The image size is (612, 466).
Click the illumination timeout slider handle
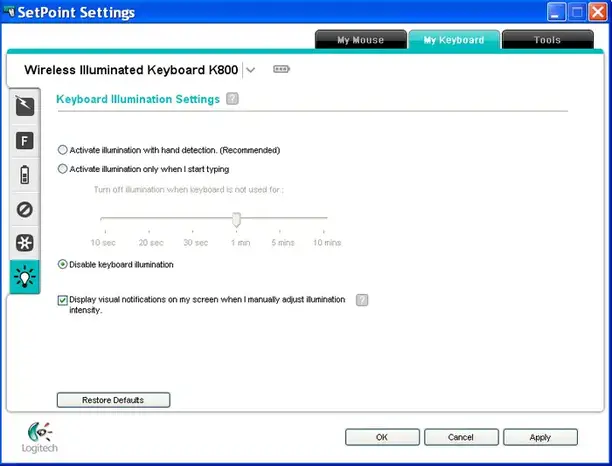236,219
